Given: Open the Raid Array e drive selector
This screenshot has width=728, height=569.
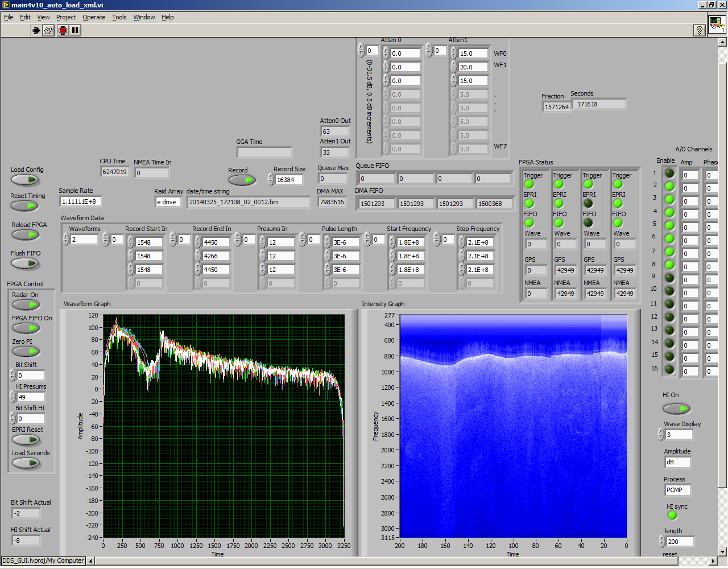Looking at the screenshot, I should coord(168,202).
